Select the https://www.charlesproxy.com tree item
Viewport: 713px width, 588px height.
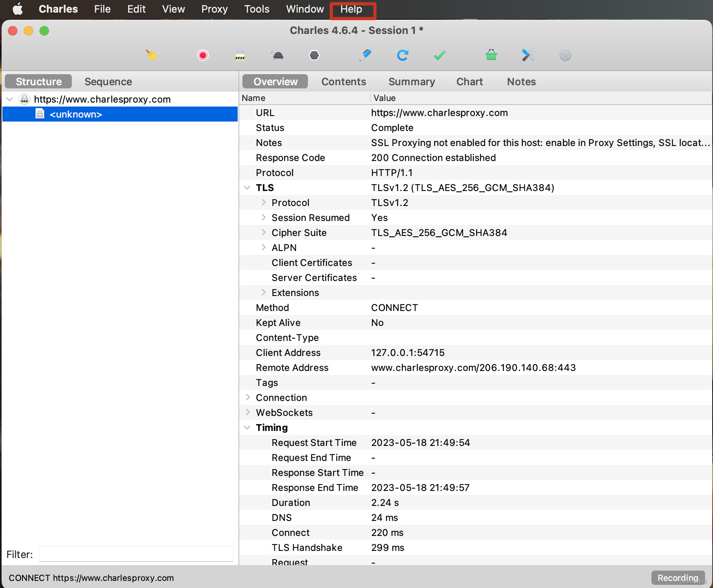pos(102,99)
